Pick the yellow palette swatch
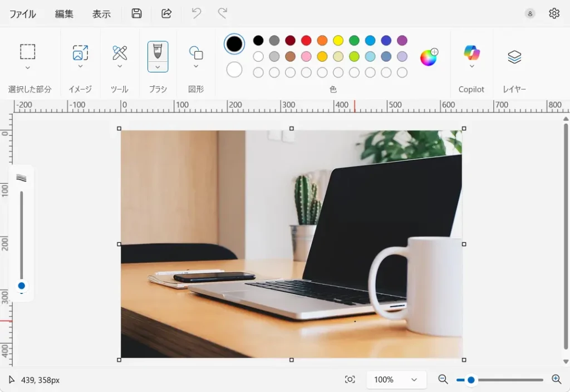 tap(338, 40)
